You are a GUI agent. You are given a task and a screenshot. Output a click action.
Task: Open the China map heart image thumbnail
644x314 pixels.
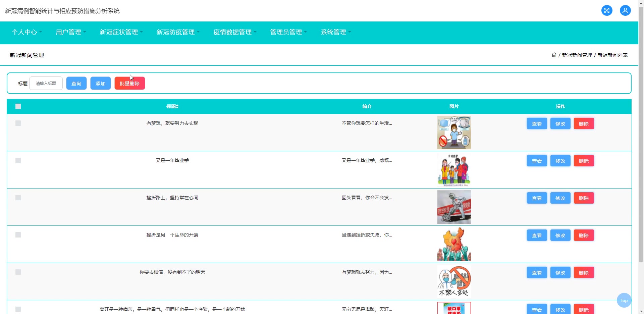coord(454,244)
